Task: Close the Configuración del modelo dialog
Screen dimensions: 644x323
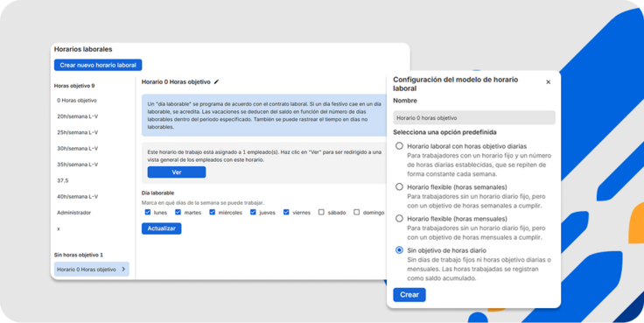Action: click(x=548, y=82)
